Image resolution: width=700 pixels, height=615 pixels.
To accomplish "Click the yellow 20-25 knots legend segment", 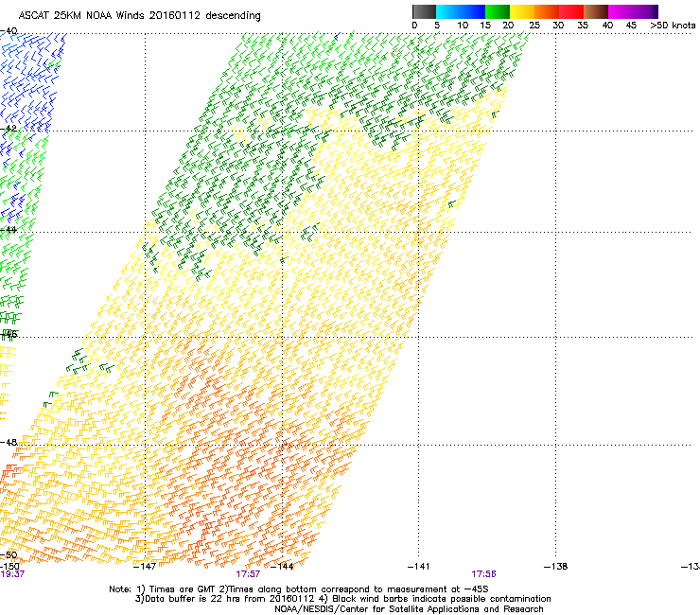I will (x=522, y=11).
